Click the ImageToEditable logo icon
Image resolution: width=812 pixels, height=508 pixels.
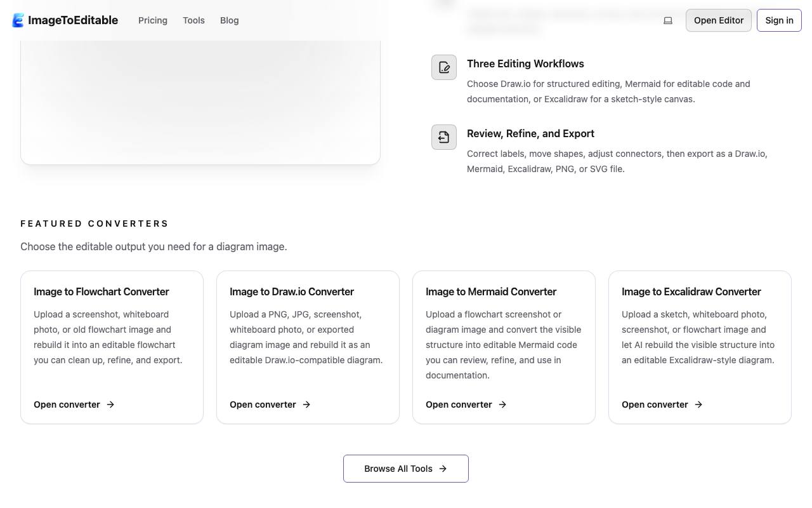pos(18,20)
